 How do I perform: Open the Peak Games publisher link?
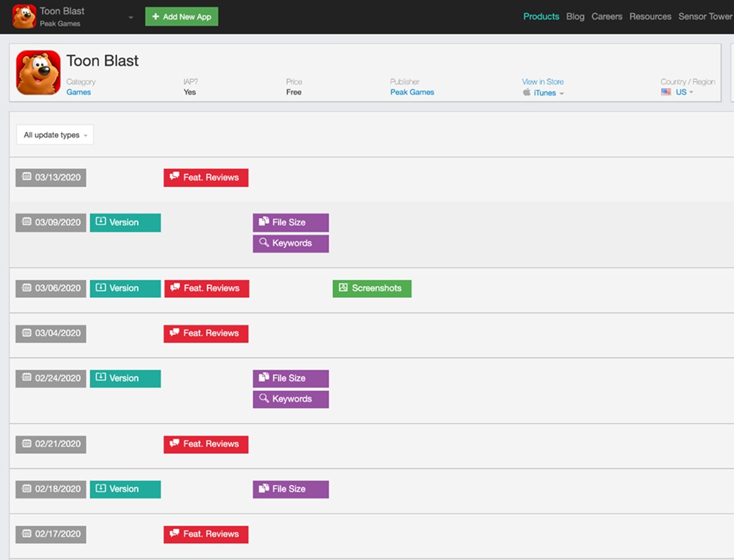click(x=412, y=92)
